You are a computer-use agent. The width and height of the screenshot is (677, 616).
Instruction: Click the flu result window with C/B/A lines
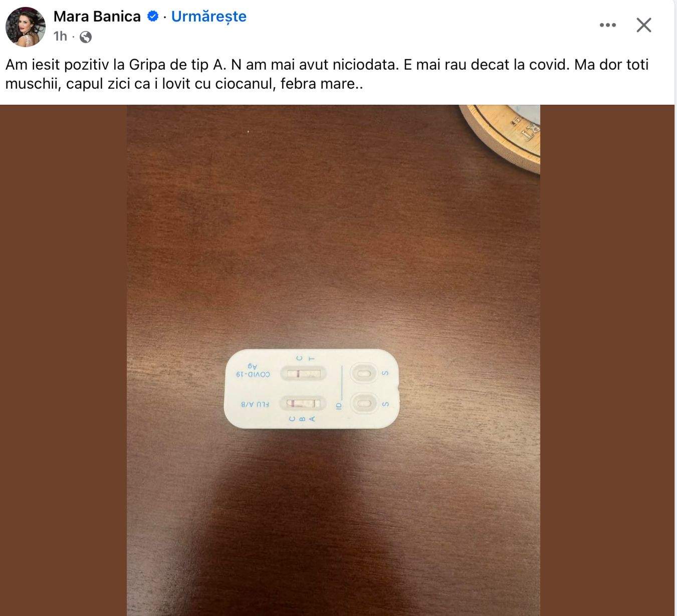tap(303, 403)
